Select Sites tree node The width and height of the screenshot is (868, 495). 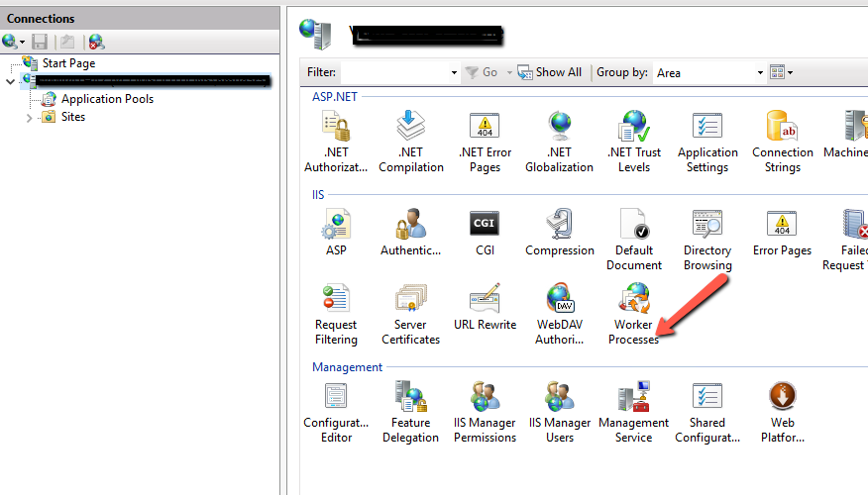(73, 117)
